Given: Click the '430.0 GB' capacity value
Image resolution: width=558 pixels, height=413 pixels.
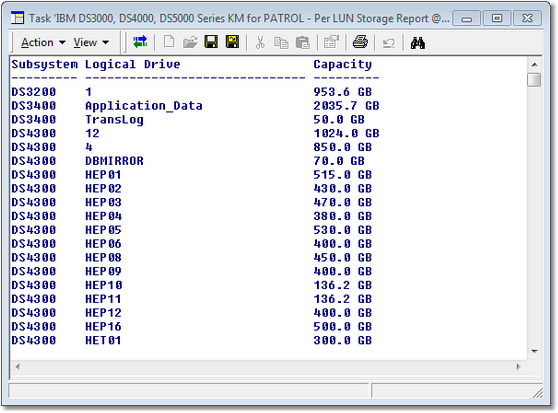Looking at the screenshot, I should pyautogui.click(x=343, y=189).
